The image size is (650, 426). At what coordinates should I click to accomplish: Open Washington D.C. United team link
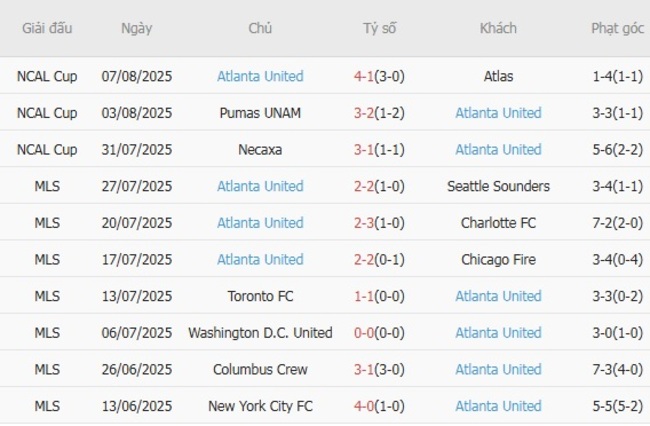tap(260, 333)
